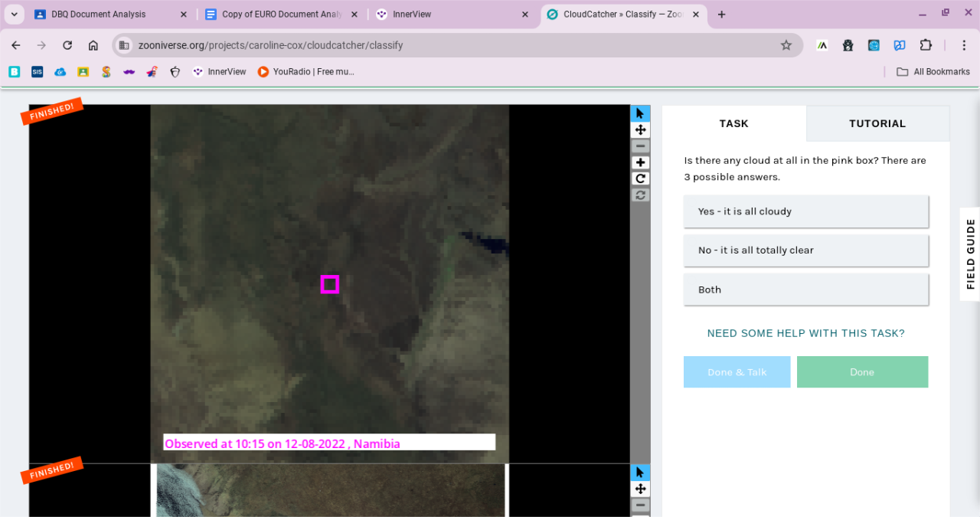The image size is (980, 517).
Task: Go forward in browser history
Action: [x=41, y=45]
